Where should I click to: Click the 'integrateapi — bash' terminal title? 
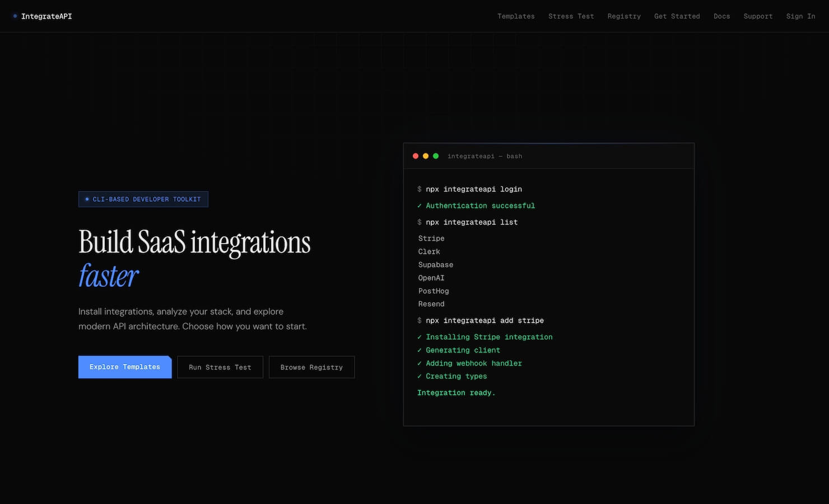[x=485, y=156]
